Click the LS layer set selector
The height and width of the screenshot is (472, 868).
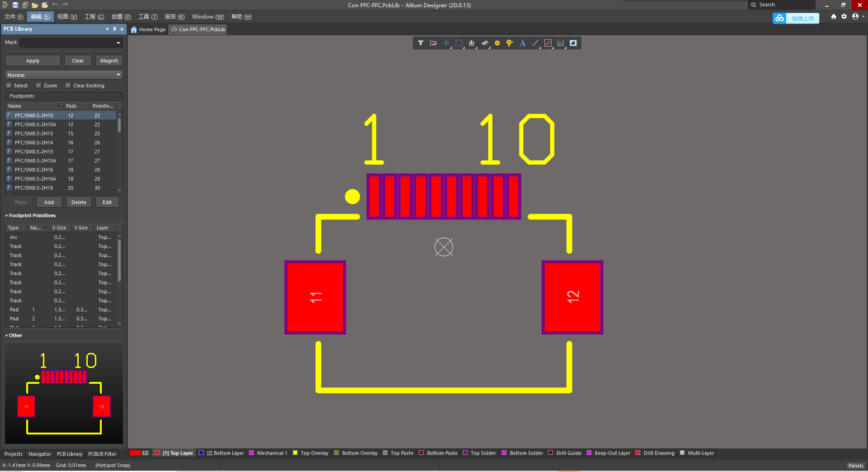pyautogui.click(x=140, y=453)
